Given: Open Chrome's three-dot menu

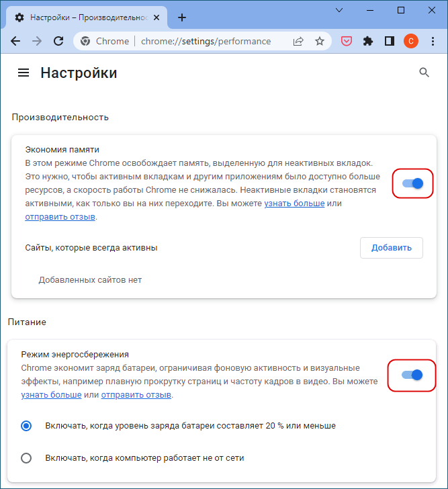Looking at the screenshot, I should pos(433,41).
